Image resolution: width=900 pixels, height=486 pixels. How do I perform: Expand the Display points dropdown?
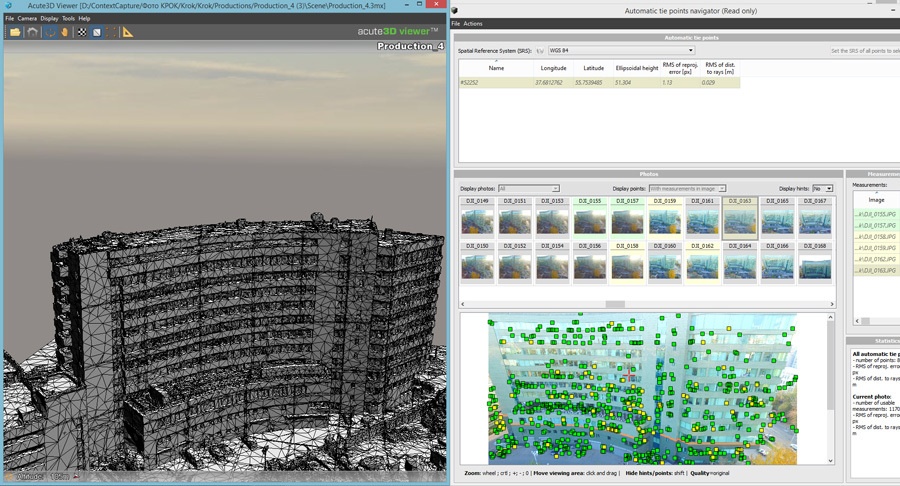687,188
